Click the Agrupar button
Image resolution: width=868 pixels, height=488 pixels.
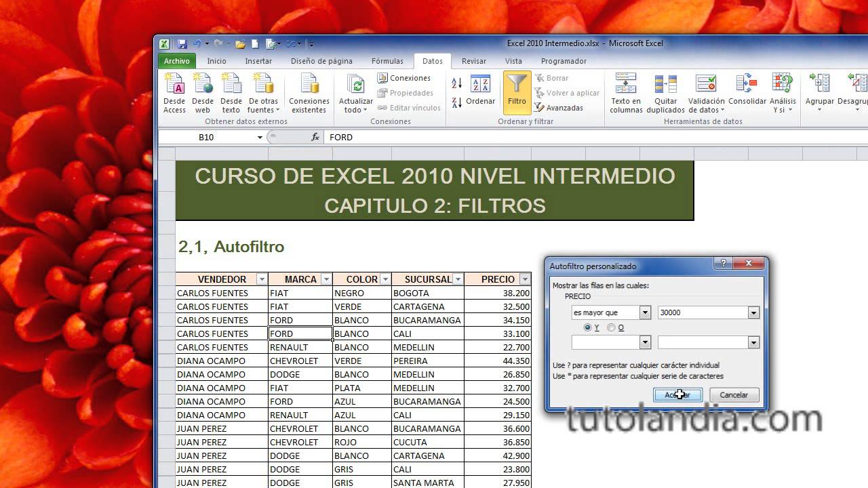click(x=819, y=94)
